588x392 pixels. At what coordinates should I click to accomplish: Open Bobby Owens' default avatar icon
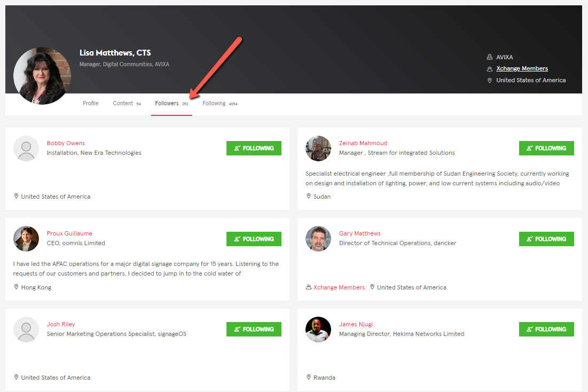pyautogui.click(x=26, y=148)
